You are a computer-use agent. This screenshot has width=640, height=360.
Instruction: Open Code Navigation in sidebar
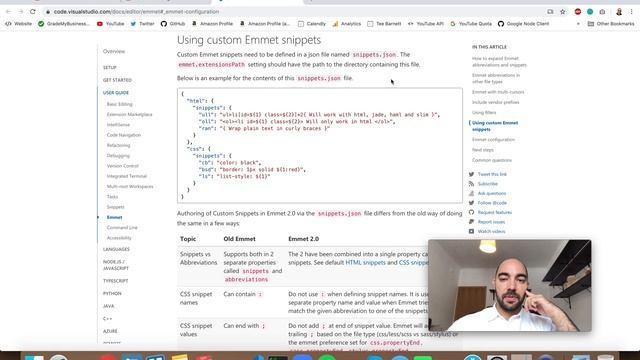(x=124, y=135)
